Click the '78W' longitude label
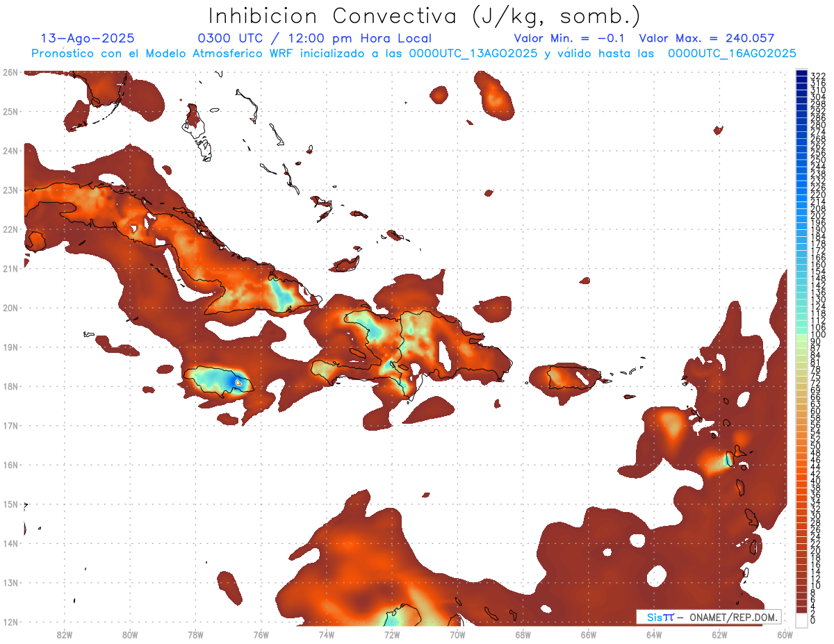Screen dimensions: 834x644 click(x=195, y=634)
